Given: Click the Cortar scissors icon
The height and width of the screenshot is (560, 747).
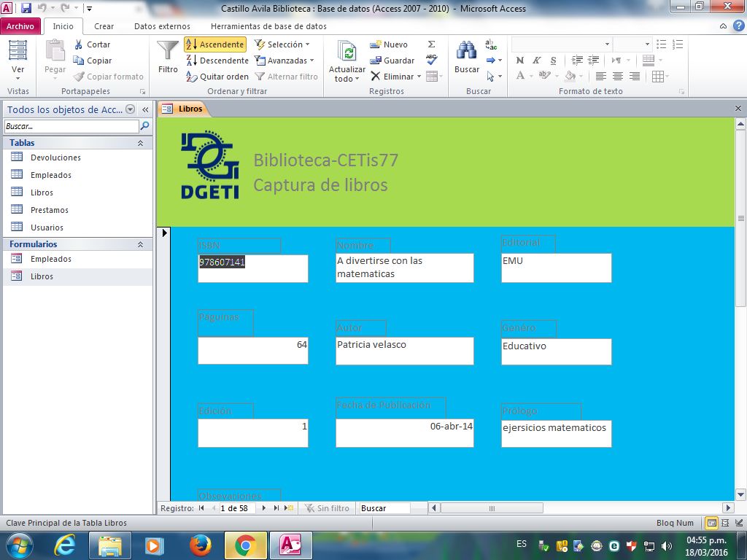Looking at the screenshot, I should click(x=79, y=44).
